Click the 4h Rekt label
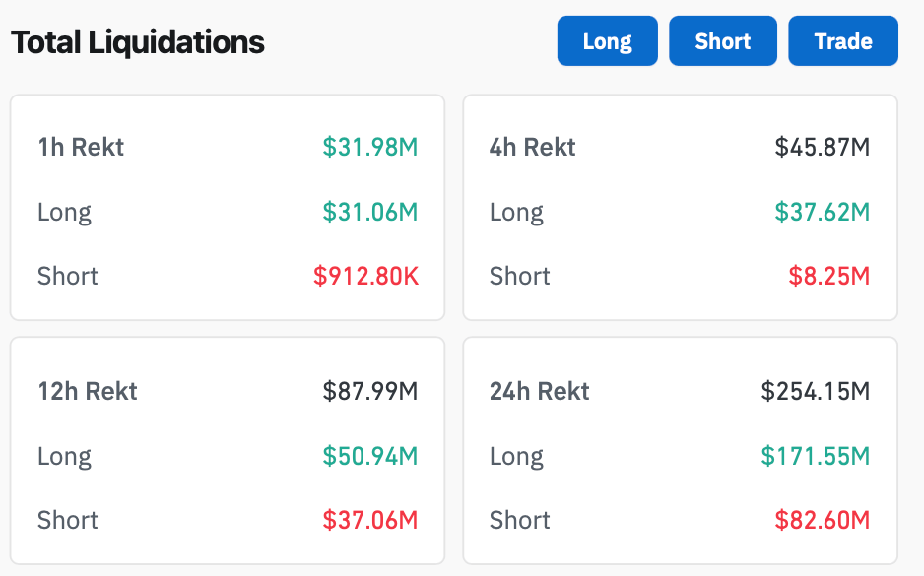Screen dimensions: 924x576 click(533, 148)
